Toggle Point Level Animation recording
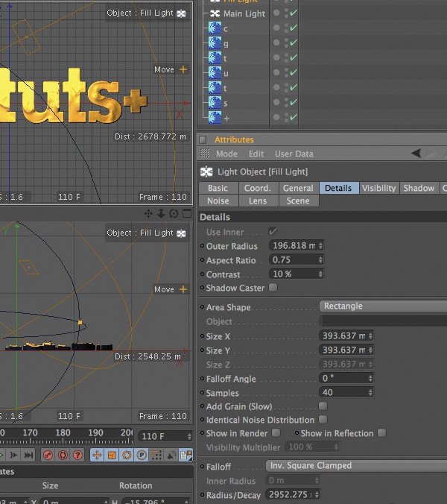The width and height of the screenshot is (447, 504). coord(156,455)
